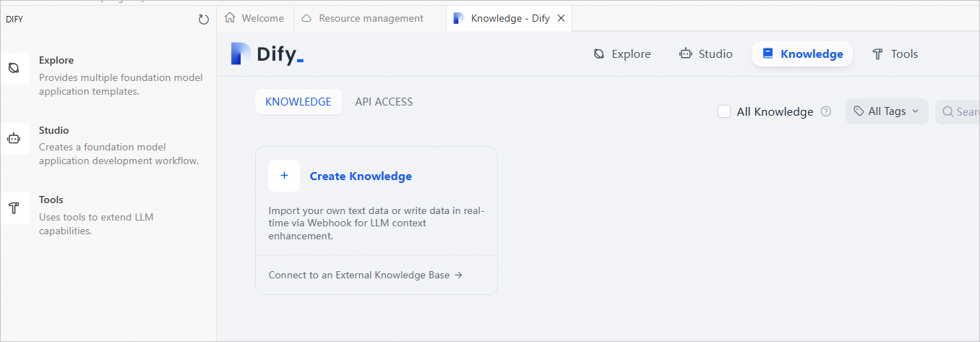
Task: Click the Explore icon in the top navigation bar
Action: 599,54
